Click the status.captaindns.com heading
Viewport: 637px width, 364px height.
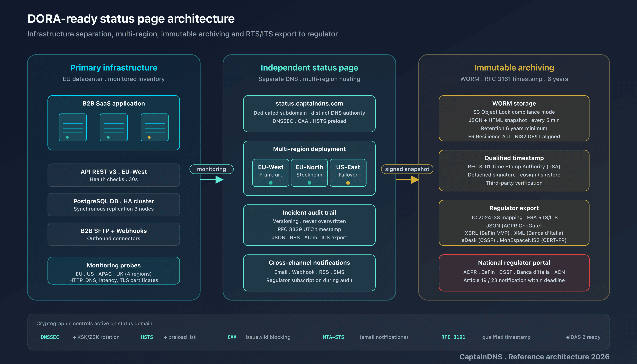[x=309, y=103]
